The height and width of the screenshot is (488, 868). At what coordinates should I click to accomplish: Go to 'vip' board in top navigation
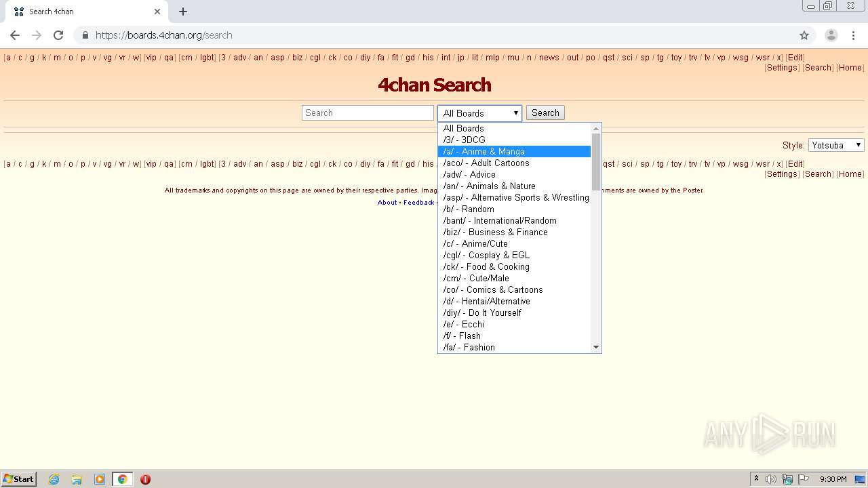(151, 58)
